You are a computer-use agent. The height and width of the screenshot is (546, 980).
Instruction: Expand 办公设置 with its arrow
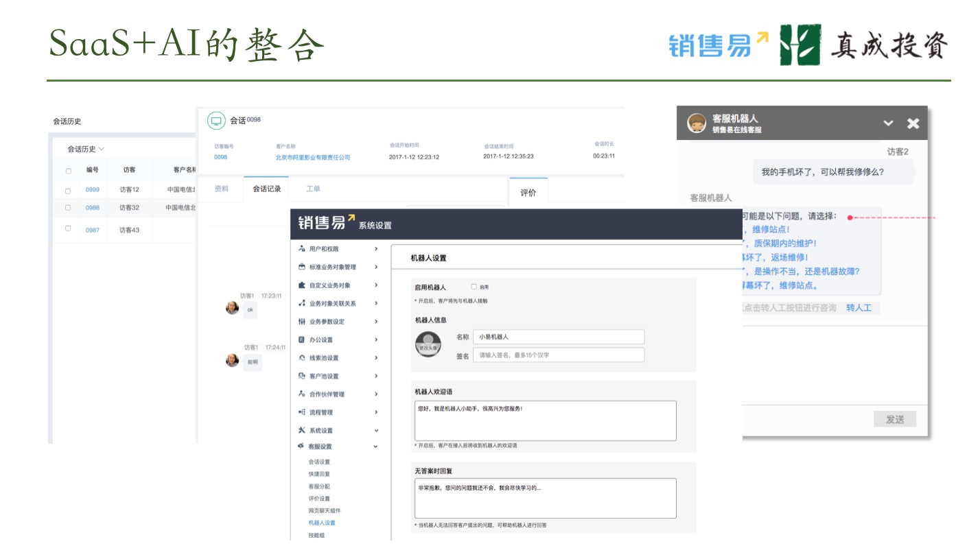pyautogui.click(x=376, y=340)
